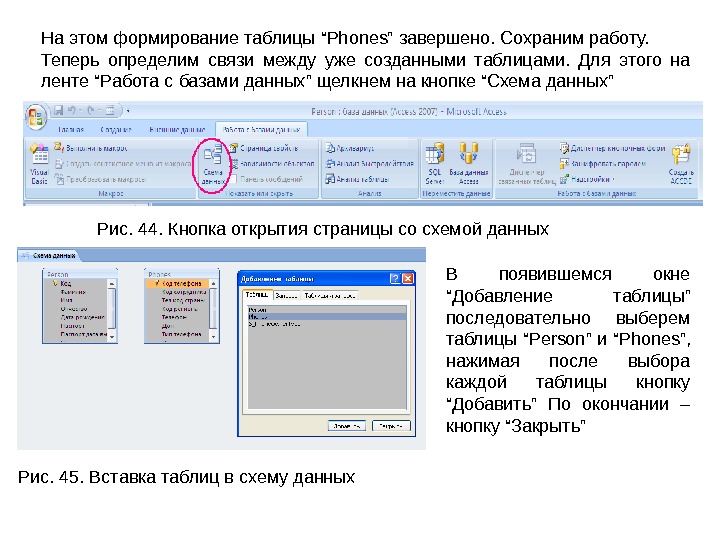The height and width of the screenshot is (540, 720).
Task: Switch to the Главная ribbon tab
Action: tap(71, 130)
